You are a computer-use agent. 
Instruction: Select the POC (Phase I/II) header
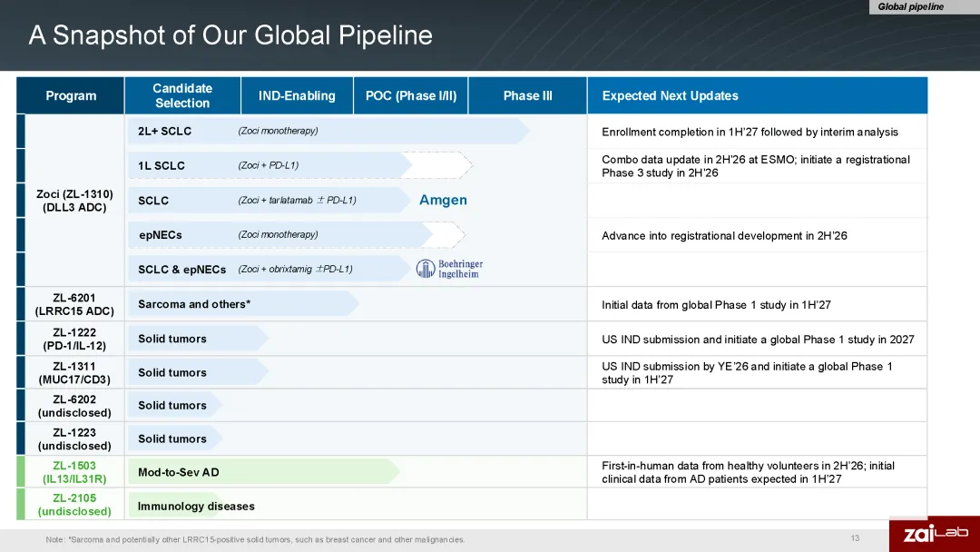pos(411,95)
